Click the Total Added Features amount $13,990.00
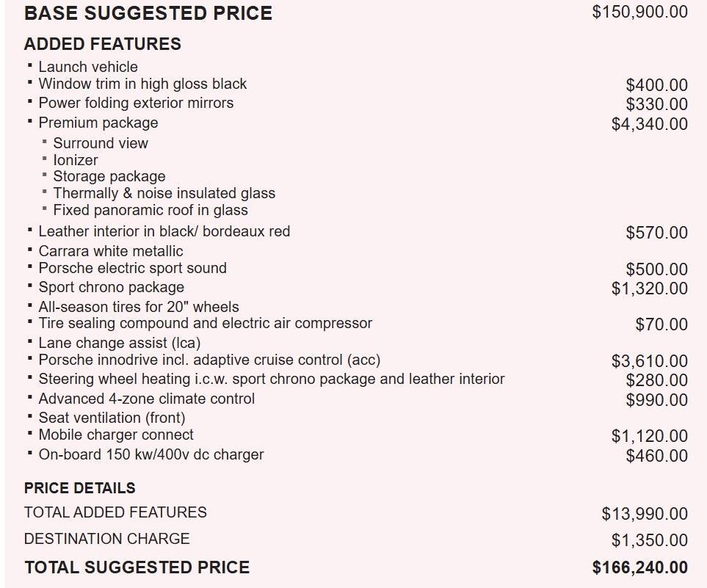 [644, 514]
